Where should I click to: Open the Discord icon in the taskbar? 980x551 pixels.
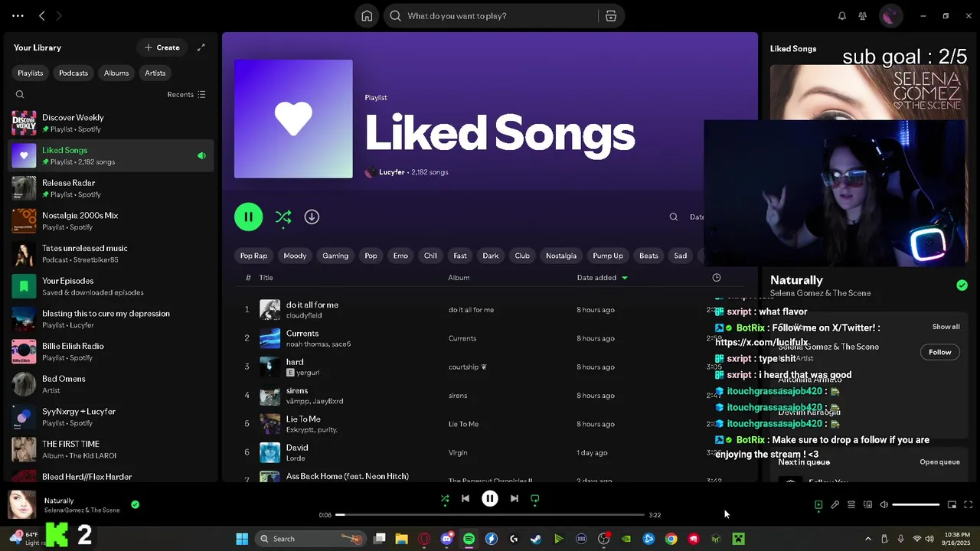point(446,539)
